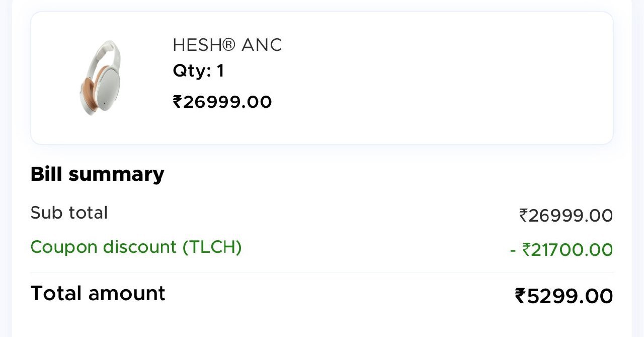Select the Sub total label
Screen dimensions: 644x337
pyautogui.click(x=69, y=213)
